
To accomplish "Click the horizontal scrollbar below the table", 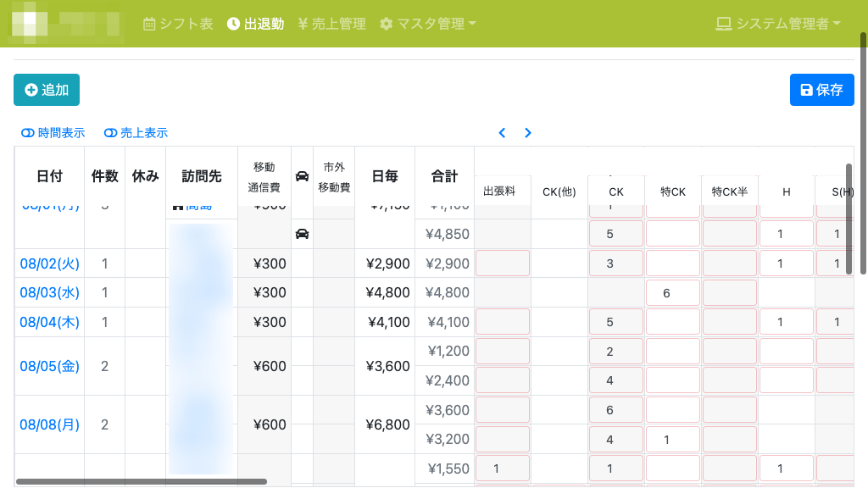I will tap(141, 481).
